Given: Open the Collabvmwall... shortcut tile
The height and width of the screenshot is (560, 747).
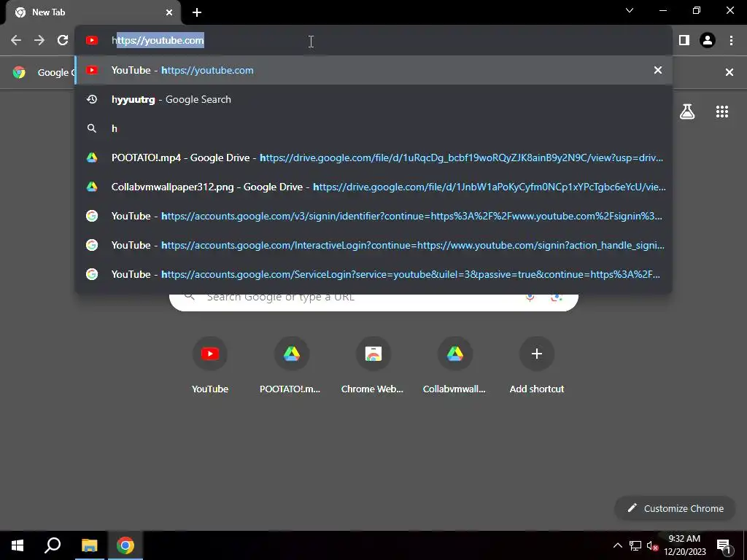Looking at the screenshot, I should point(455,366).
